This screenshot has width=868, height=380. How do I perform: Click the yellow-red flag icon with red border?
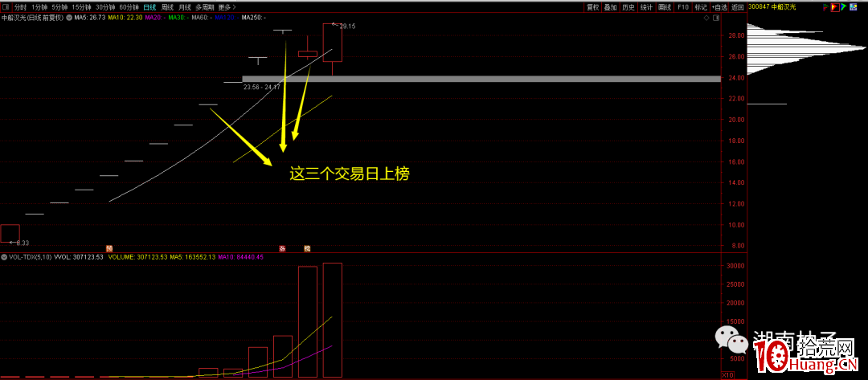pyautogui.click(x=835, y=7)
